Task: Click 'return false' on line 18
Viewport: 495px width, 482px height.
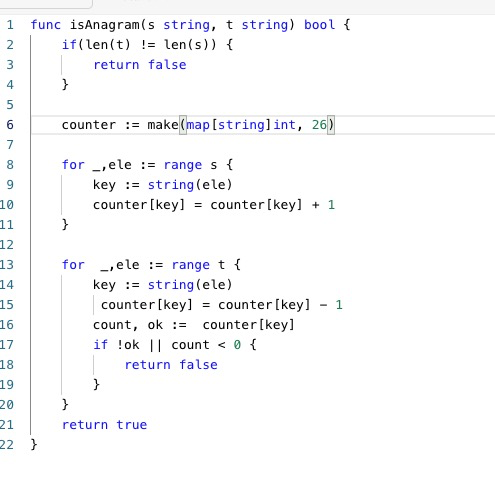Action: [x=171, y=365]
